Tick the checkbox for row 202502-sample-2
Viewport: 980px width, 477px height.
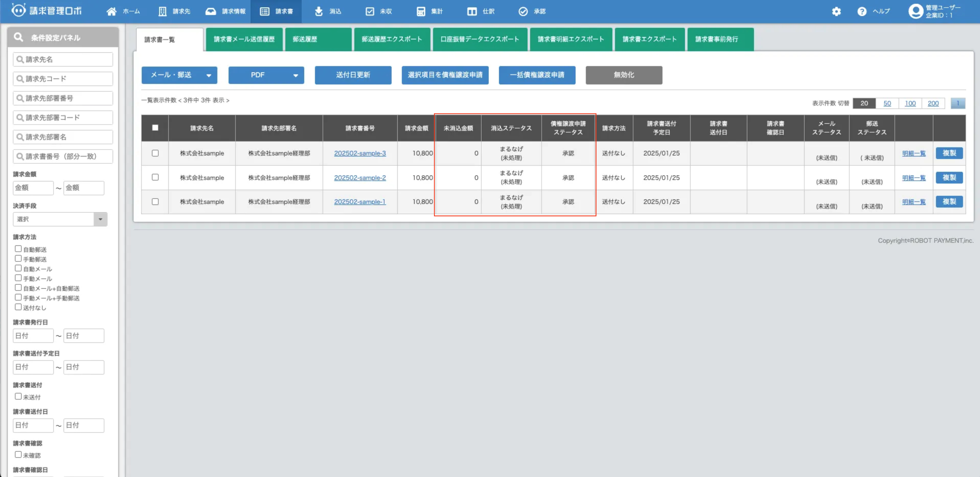tap(155, 177)
